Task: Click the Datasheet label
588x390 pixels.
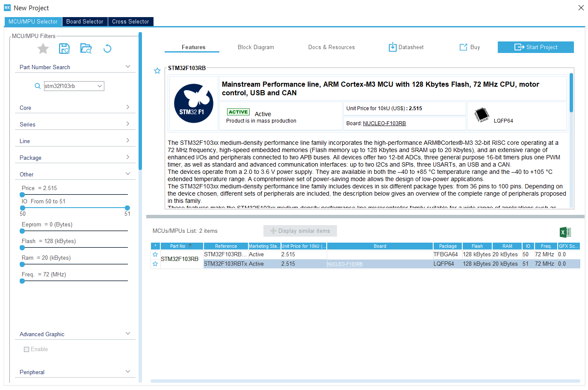Action: click(x=411, y=47)
